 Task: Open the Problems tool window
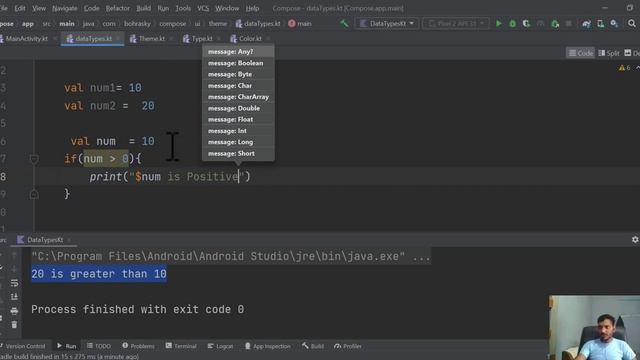pos(138,346)
